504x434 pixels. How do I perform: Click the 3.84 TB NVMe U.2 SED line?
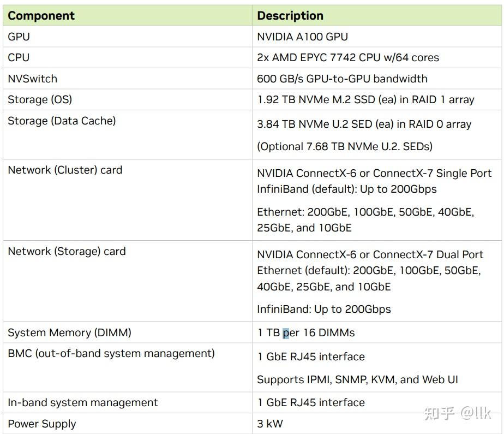pyautogui.click(x=364, y=124)
